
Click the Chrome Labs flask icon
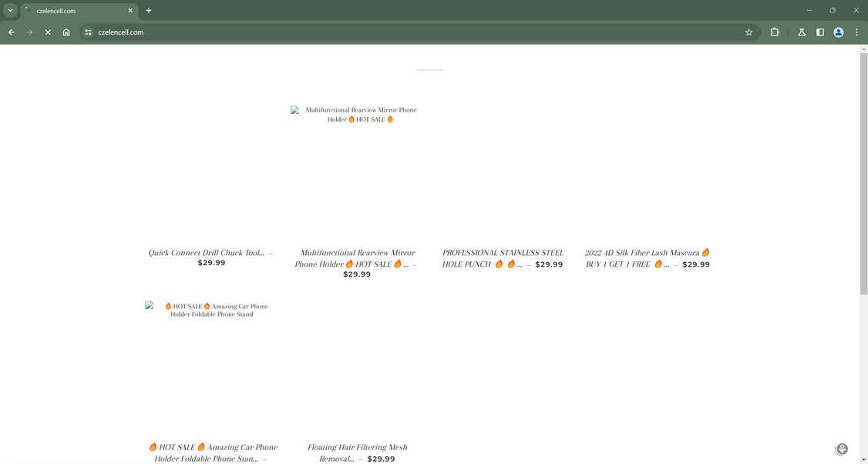coord(802,32)
